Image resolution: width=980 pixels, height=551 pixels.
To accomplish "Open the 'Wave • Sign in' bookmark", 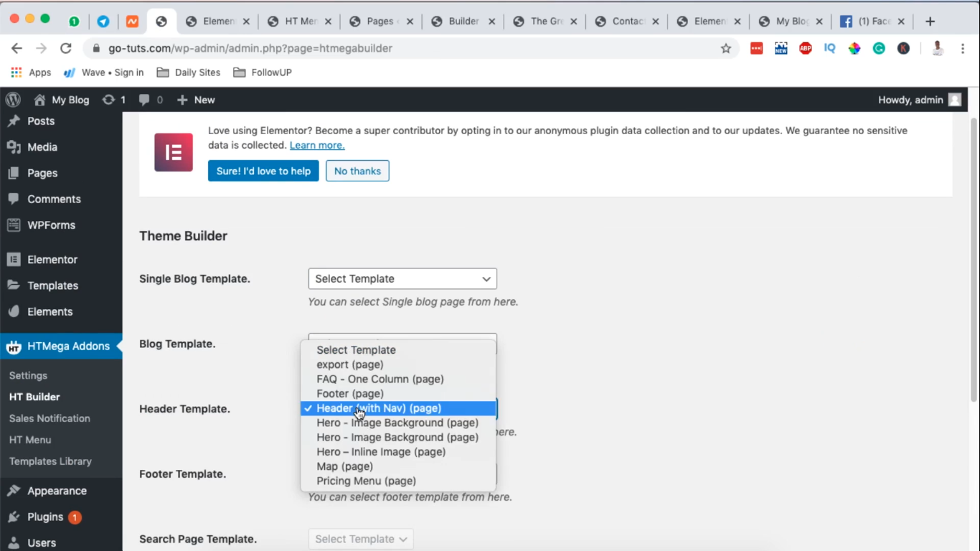I will point(104,72).
